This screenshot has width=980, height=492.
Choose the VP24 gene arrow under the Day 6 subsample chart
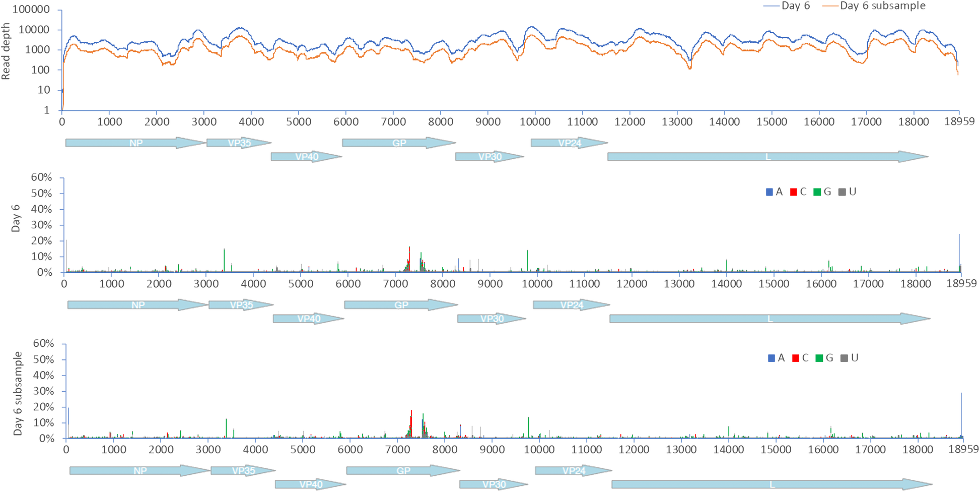(x=574, y=471)
